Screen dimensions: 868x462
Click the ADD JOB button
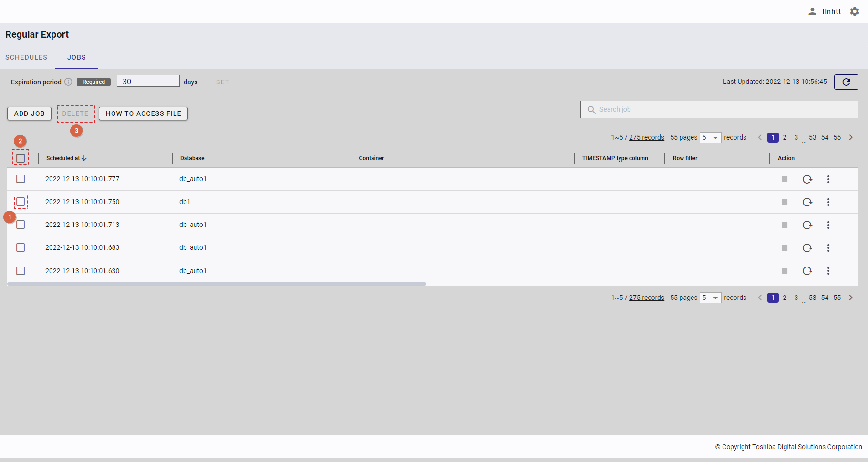tap(29, 113)
